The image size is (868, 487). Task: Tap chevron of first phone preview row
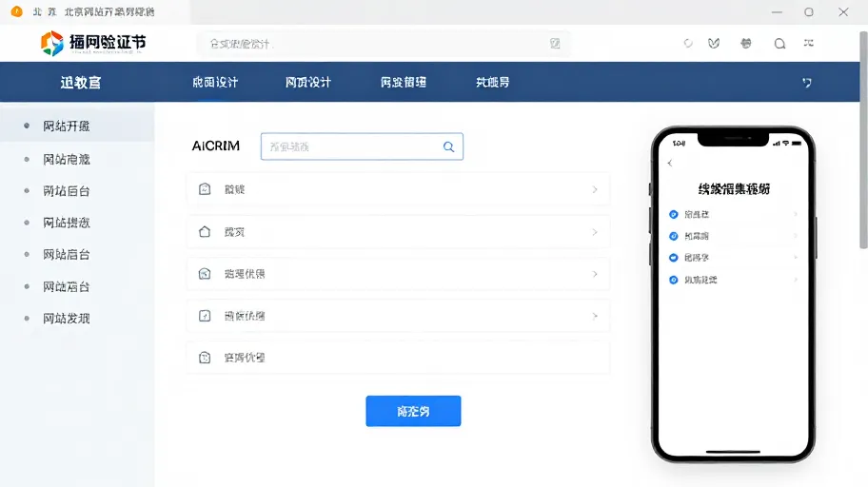(x=795, y=214)
